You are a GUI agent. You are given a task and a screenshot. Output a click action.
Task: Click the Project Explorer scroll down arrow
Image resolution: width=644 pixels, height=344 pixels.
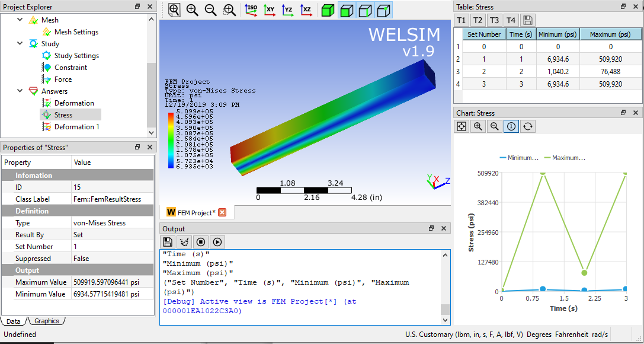click(152, 133)
